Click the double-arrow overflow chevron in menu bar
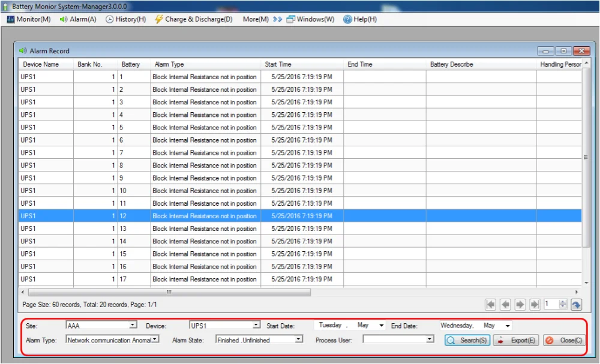Viewport: 600px width, 364px height. [277, 19]
